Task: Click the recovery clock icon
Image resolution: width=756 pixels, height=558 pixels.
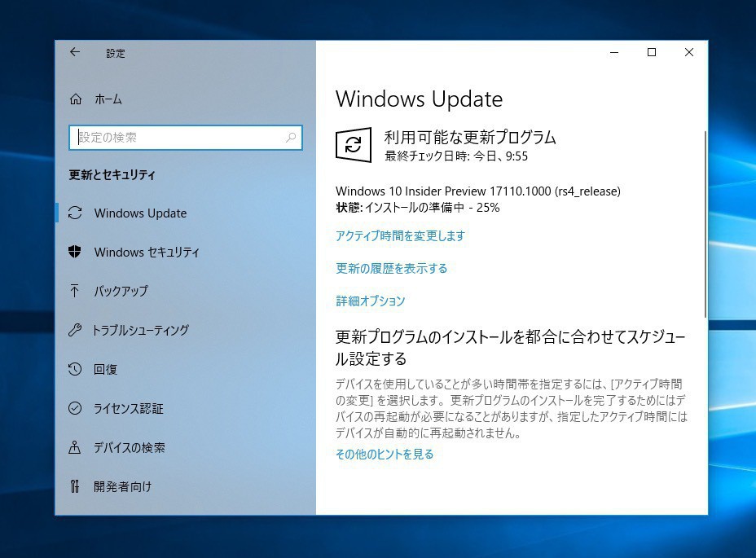Action: click(x=75, y=369)
